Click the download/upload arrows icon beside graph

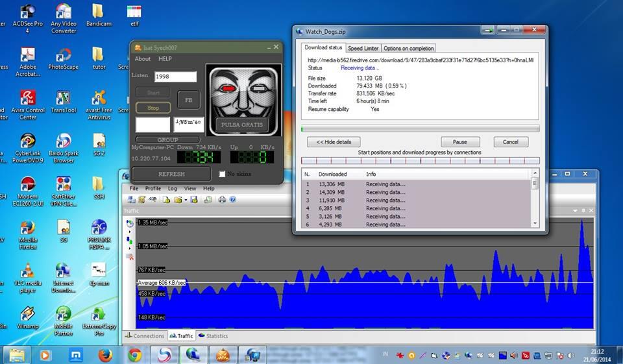click(x=130, y=240)
